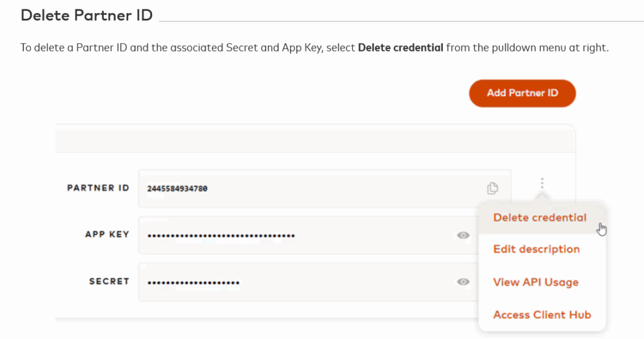
Task: Focus the masked App Key field
Action: (x=302, y=235)
